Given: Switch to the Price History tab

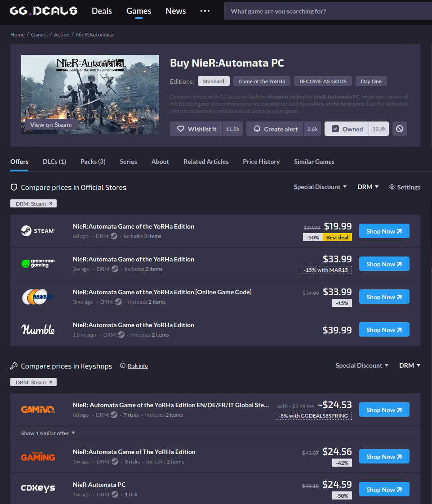Looking at the screenshot, I should tap(261, 162).
